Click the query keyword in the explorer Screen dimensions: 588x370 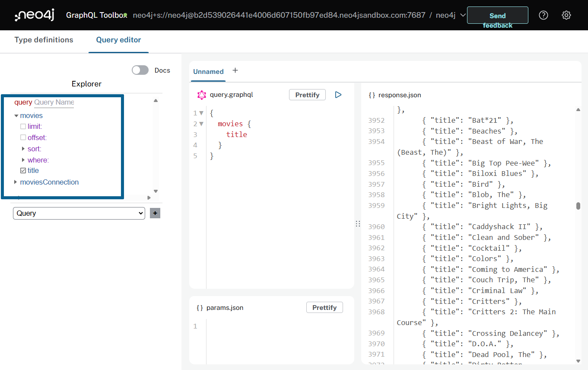(x=23, y=102)
